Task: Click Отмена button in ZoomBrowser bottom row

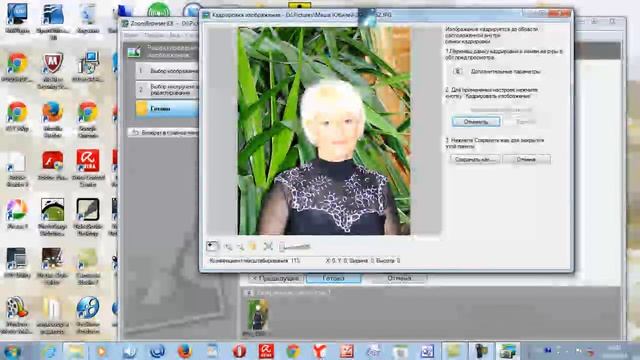Action: (399, 278)
